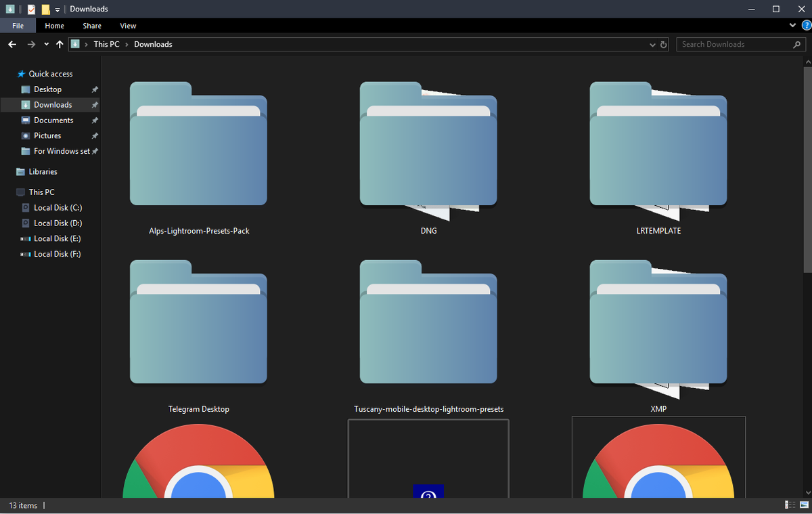The image size is (812, 514).
Task: Refresh the Downloads folder view
Action: [x=664, y=45]
